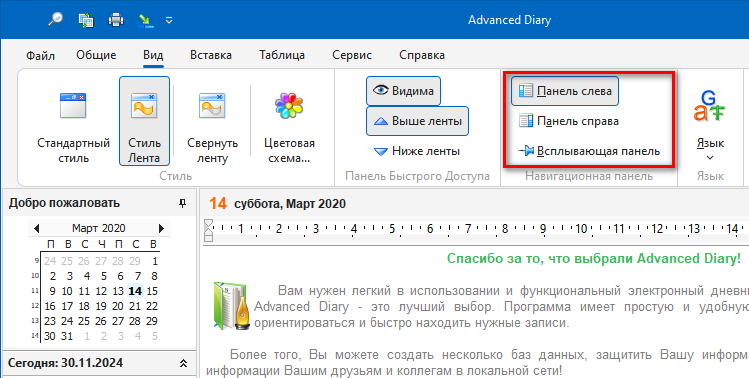Viewport: 749px width, 378px height.
Task: Click the printer icon in quick access toolbar
Action: (x=116, y=20)
